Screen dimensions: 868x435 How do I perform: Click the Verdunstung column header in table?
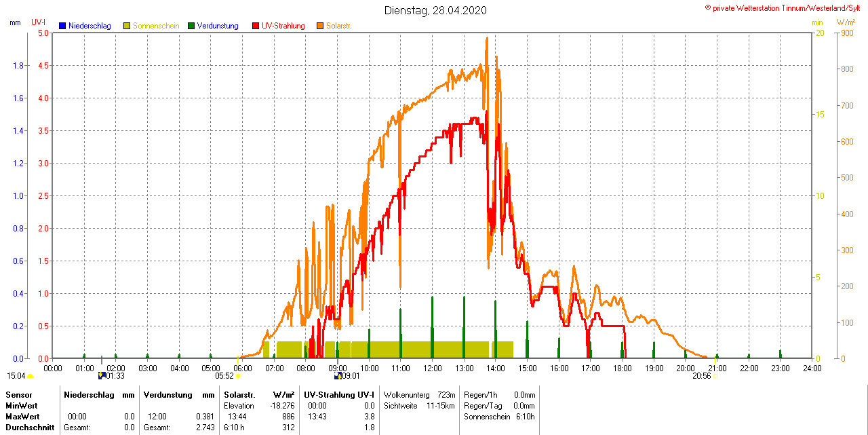click(x=167, y=395)
